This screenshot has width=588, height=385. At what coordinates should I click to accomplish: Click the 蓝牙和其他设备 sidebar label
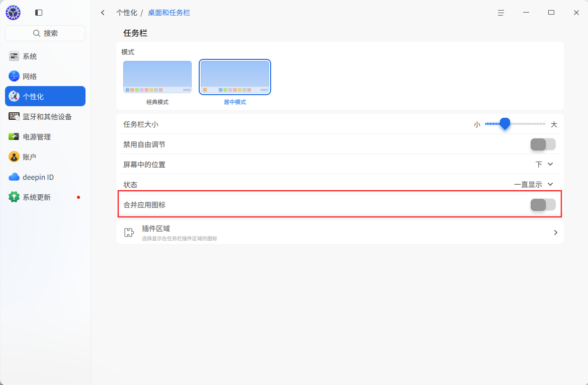pyautogui.click(x=47, y=117)
